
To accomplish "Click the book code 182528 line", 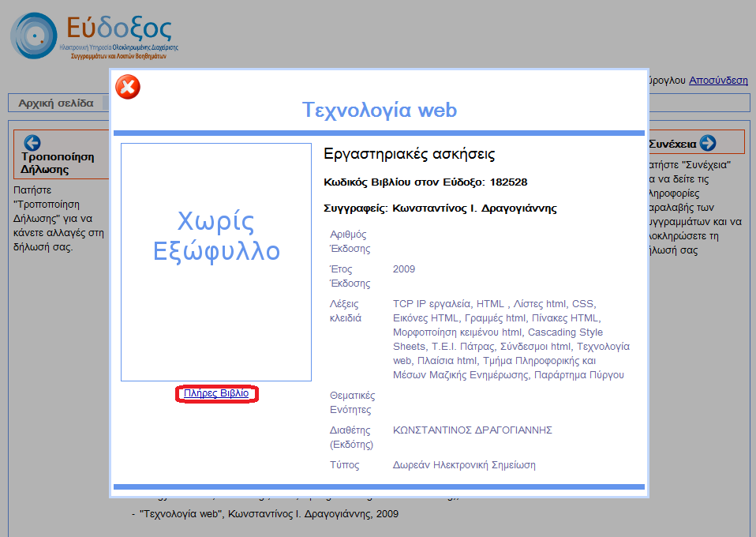I will pos(425,182).
